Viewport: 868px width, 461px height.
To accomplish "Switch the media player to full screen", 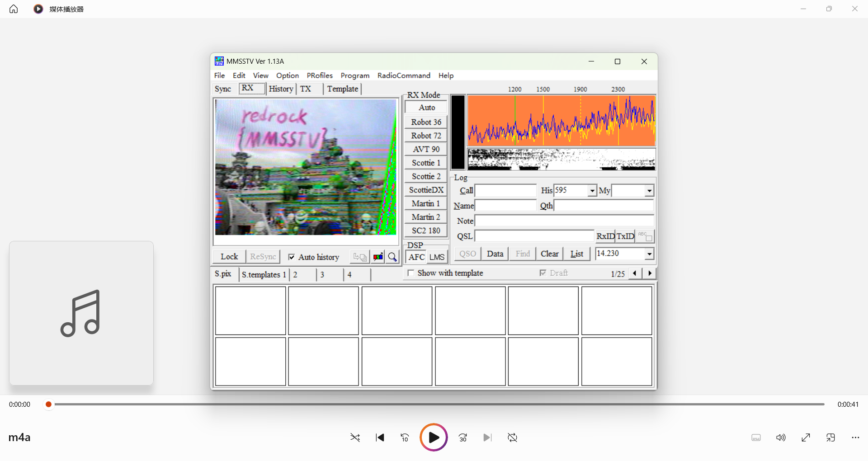I will tap(806, 437).
